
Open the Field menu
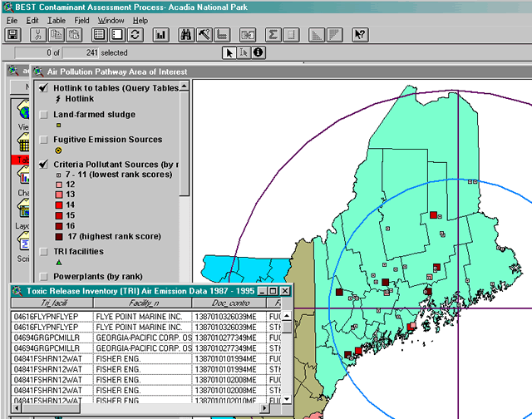pyautogui.click(x=81, y=21)
